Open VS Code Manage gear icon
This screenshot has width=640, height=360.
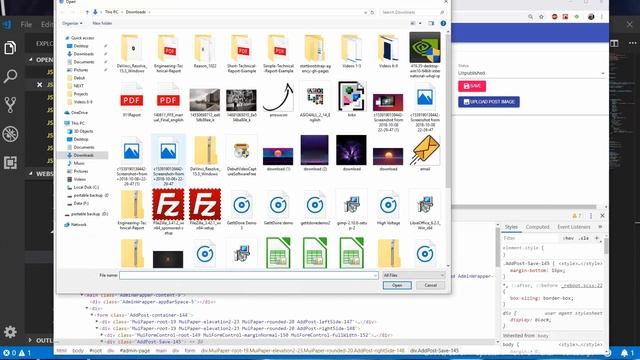pos(10,331)
